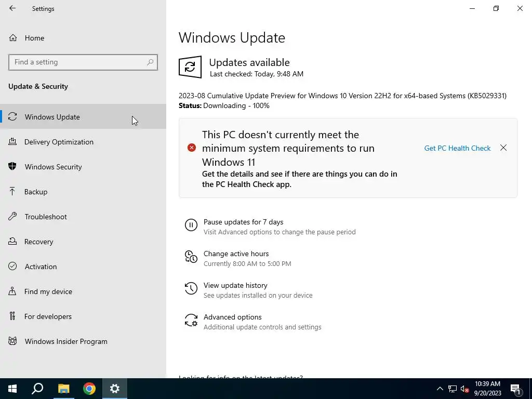Click the history icon for update history
Viewport: 532px width, 399px height.
191,288
